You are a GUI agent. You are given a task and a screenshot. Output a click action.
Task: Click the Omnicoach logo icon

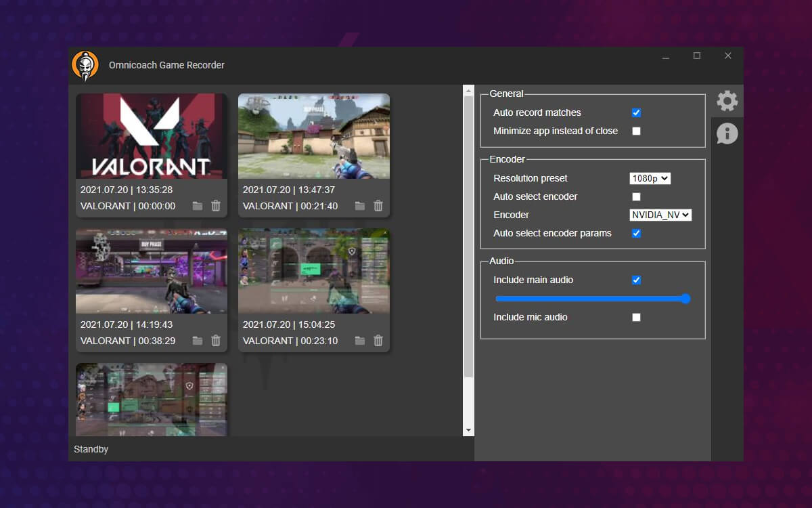point(85,66)
